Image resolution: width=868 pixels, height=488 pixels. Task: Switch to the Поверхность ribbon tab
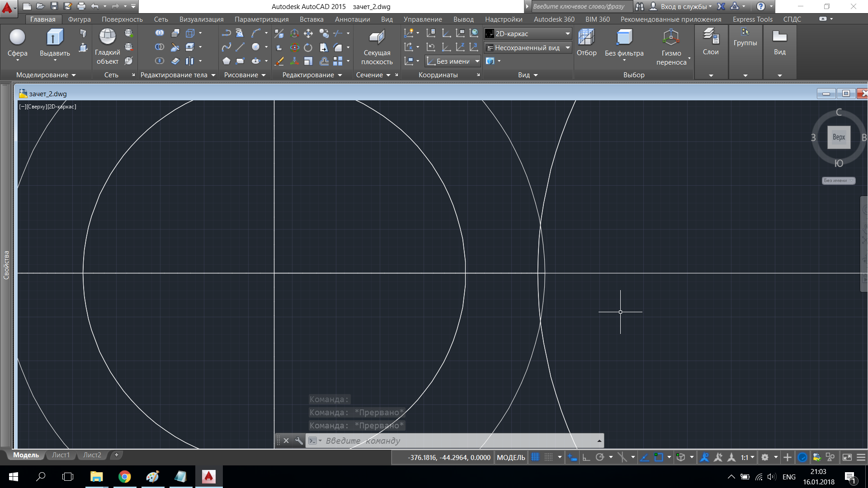tap(122, 19)
